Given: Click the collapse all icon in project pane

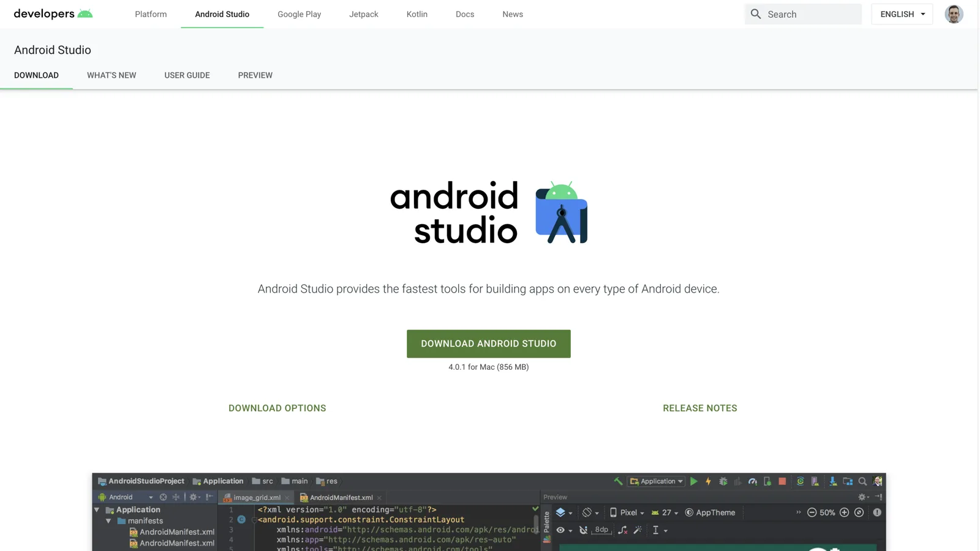Looking at the screenshot, I should click(x=176, y=497).
